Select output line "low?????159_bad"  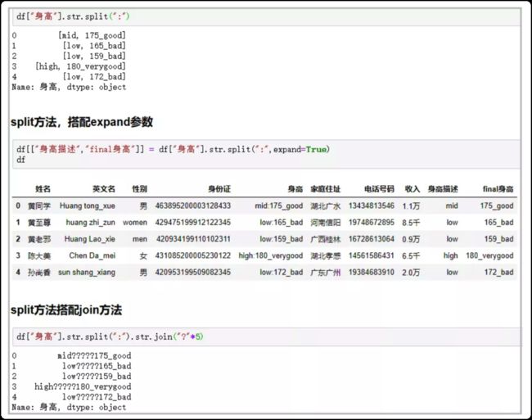click(97, 377)
